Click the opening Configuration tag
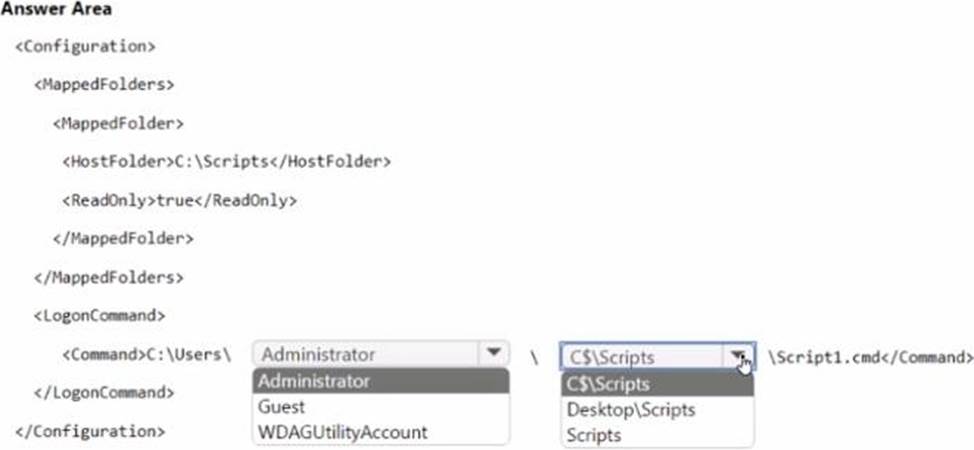974x450 pixels. [x=85, y=47]
